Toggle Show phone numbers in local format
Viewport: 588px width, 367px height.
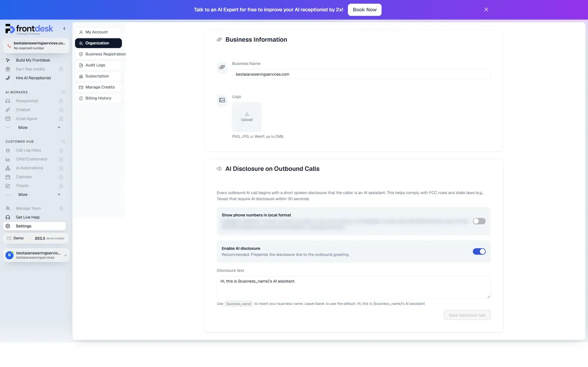pos(479,221)
